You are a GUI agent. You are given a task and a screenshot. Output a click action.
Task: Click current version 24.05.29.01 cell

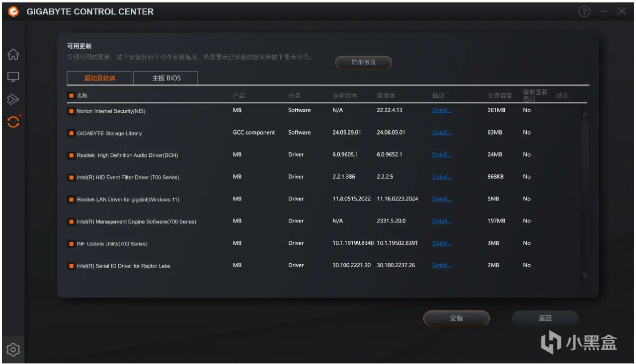[347, 133]
